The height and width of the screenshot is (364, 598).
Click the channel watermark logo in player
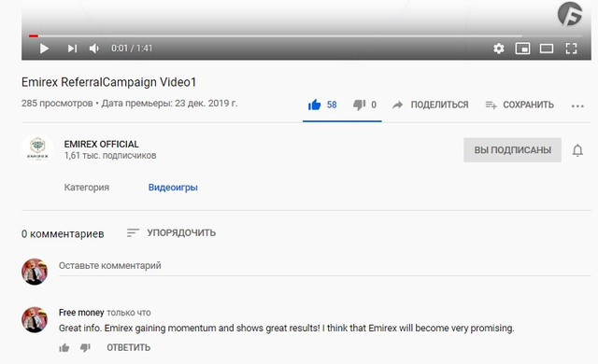coord(570,14)
